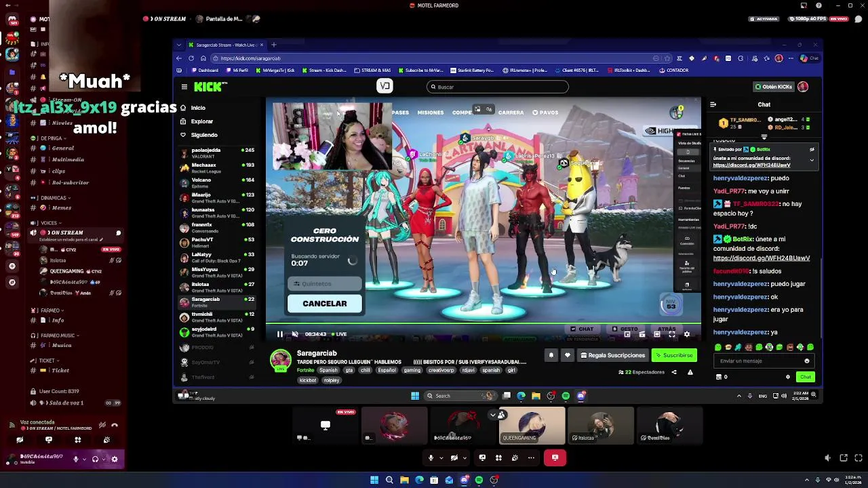Open emote picker in Kick chat input
The height and width of the screenshot is (488, 868).
point(806,361)
